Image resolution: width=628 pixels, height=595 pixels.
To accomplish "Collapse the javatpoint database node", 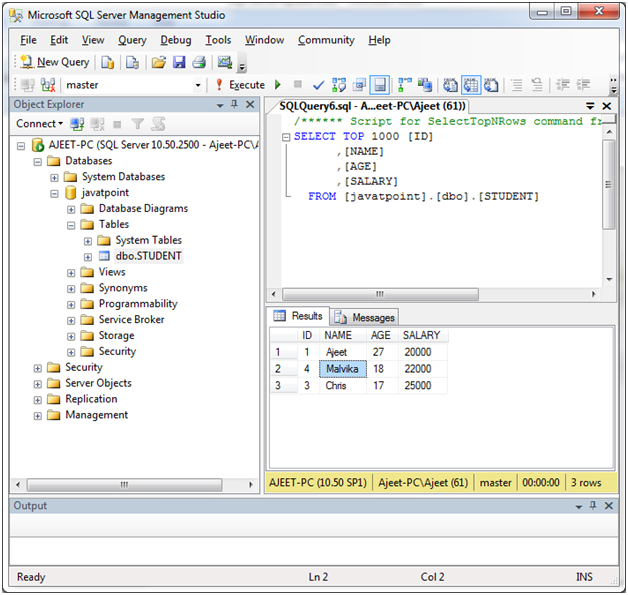I will [x=54, y=194].
